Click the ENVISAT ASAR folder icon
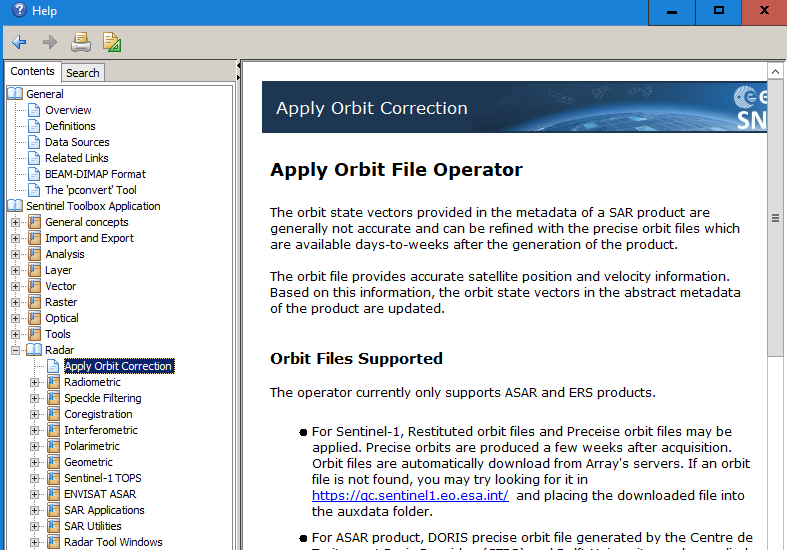The height and width of the screenshot is (550, 787). point(54,494)
